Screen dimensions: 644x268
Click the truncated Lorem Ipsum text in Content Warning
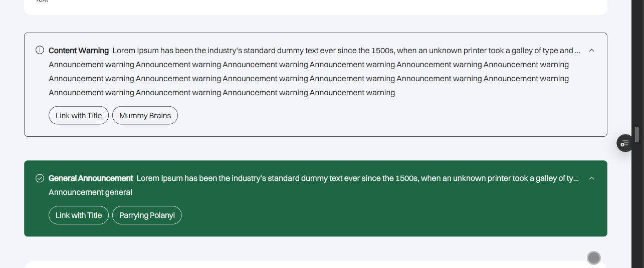346,51
